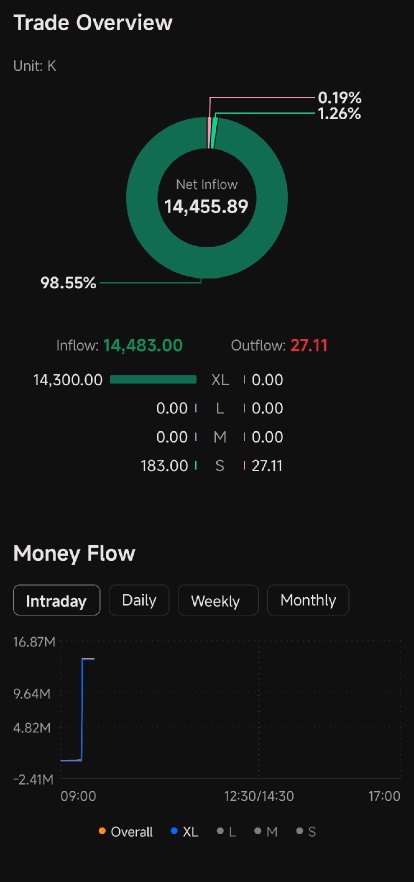Screen dimensions: 414x882
Task: Click the 0.19% donut label
Action: (x=339, y=98)
